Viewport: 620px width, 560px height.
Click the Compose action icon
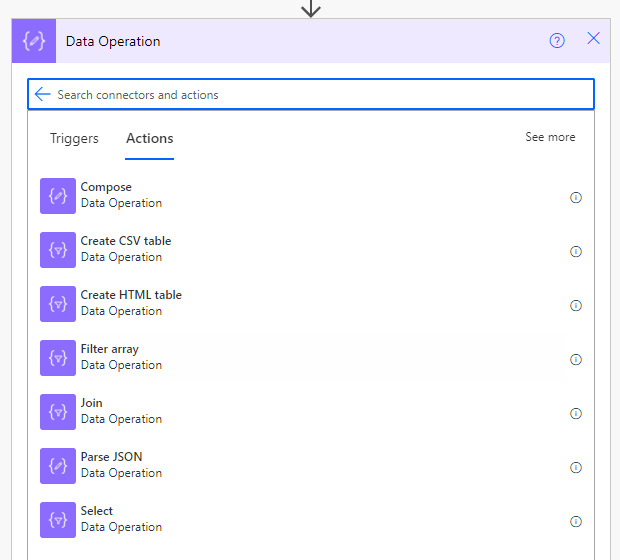(58, 196)
